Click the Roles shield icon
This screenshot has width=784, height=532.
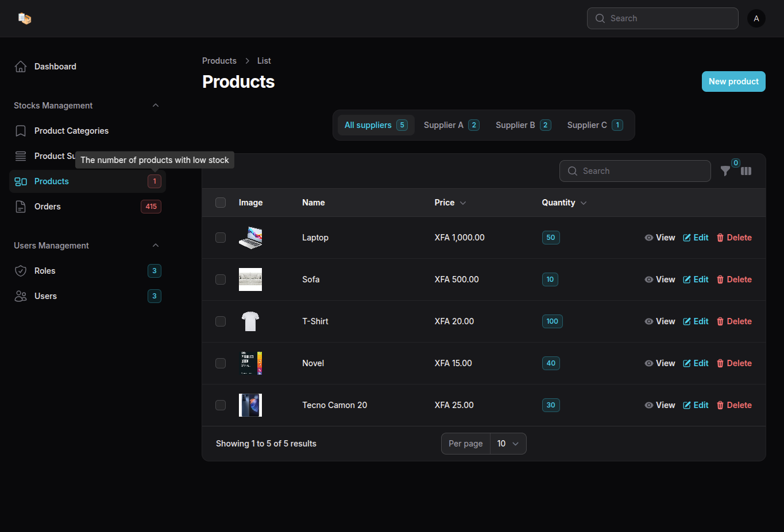(x=21, y=271)
